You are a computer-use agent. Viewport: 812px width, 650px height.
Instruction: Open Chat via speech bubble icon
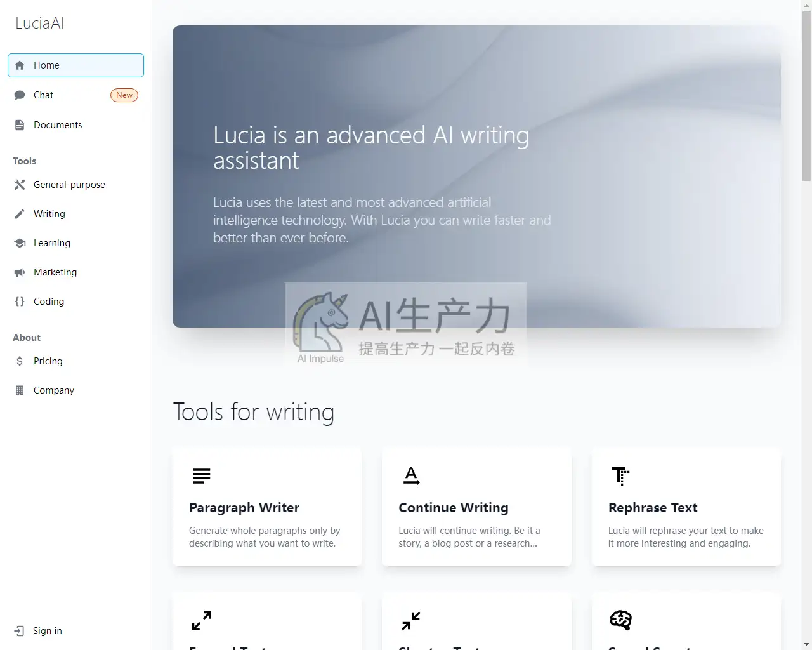20,95
